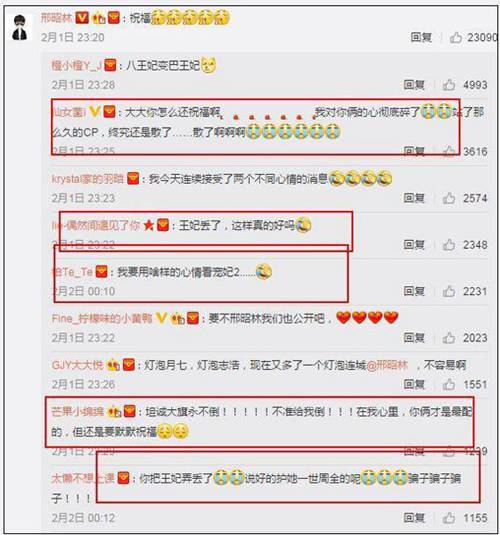500x535 pixels.
Task: Reply to comment posted 2月1日 23:28
Action: pyautogui.click(x=414, y=85)
